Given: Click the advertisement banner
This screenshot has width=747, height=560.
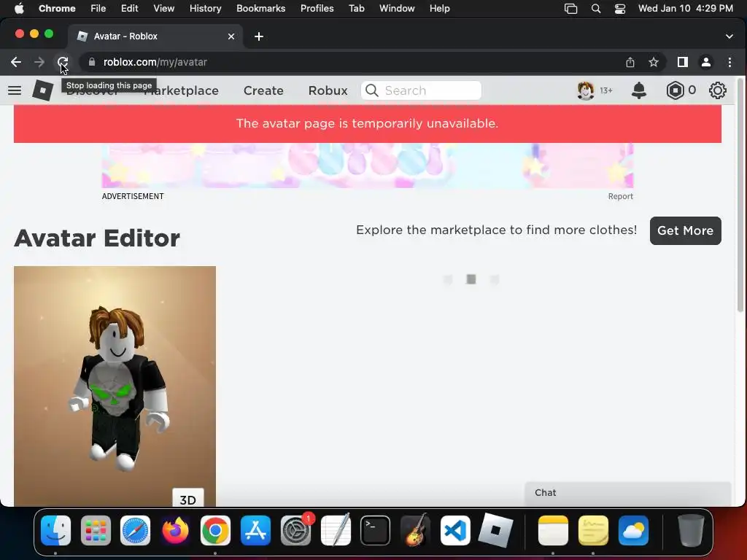Looking at the screenshot, I should click(368, 166).
